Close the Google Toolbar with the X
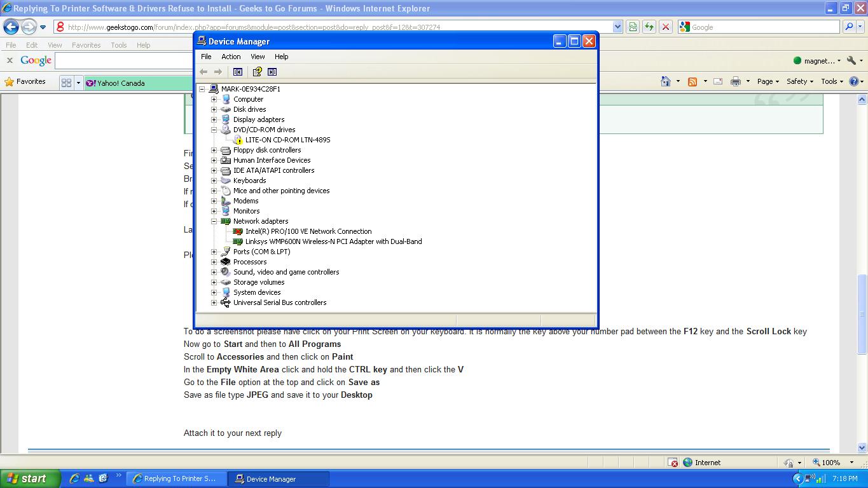 pos(10,60)
